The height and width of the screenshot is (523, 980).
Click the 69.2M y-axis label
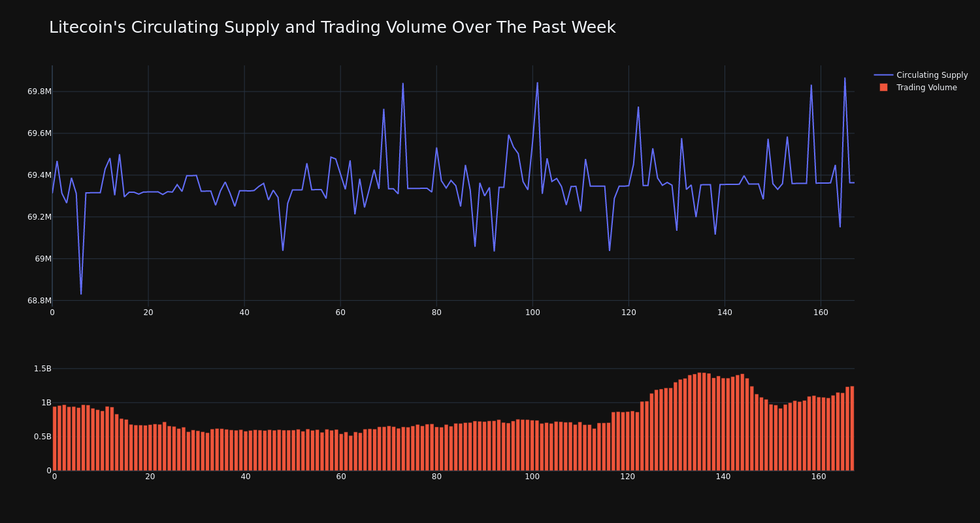(x=39, y=217)
